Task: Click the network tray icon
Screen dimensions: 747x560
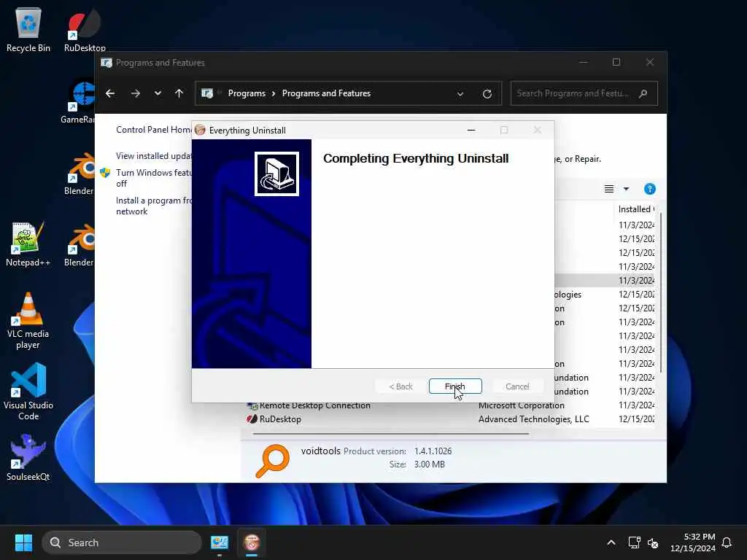Action: tap(634, 542)
